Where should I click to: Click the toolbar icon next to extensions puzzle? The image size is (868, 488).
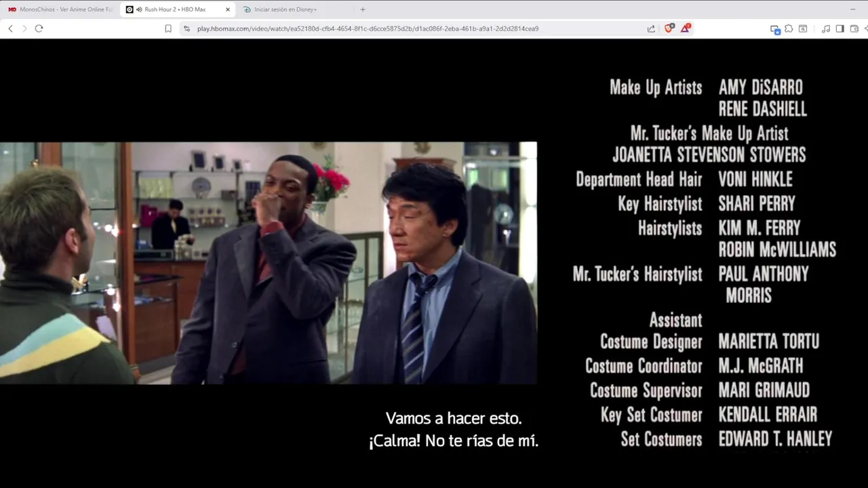coord(803,28)
